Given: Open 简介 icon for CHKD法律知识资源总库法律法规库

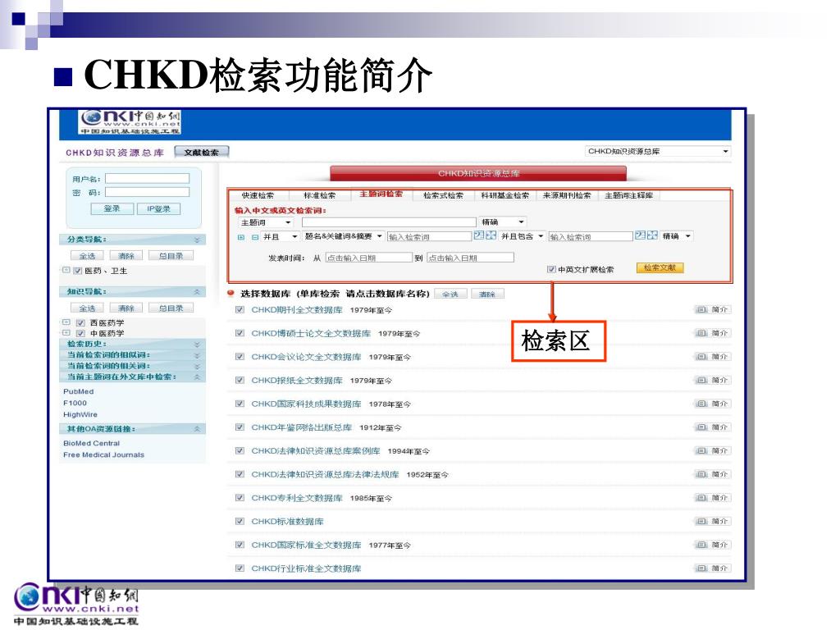Looking at the screenshot, I should pyautogui.click(x=701, y=475).
